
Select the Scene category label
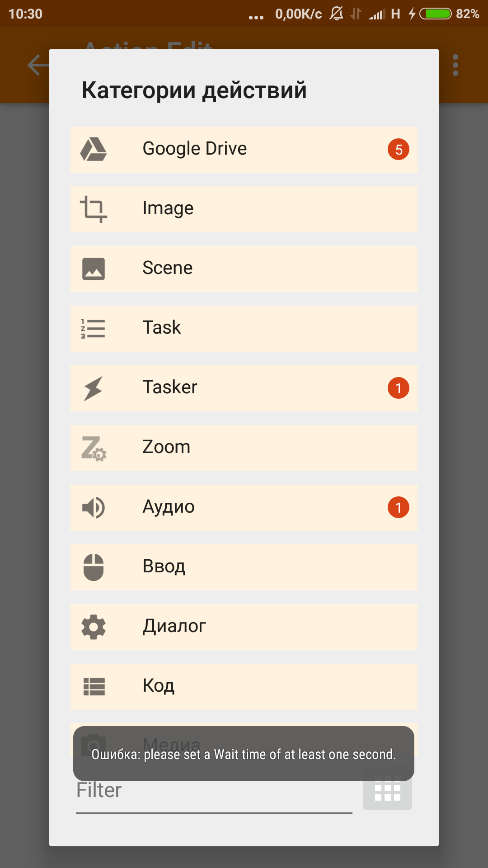tap(168, 268)
